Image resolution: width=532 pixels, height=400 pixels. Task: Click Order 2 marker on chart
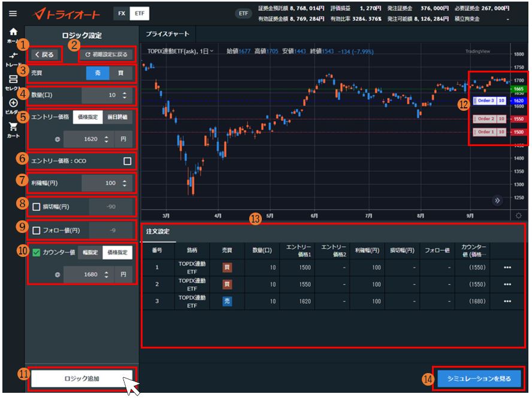[489, 119]
